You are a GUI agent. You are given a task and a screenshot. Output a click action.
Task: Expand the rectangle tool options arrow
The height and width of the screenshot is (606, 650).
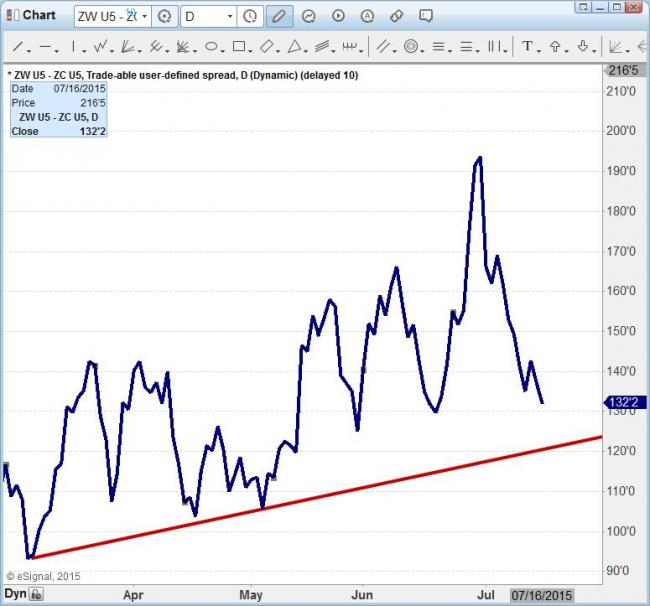pos(251,51)
